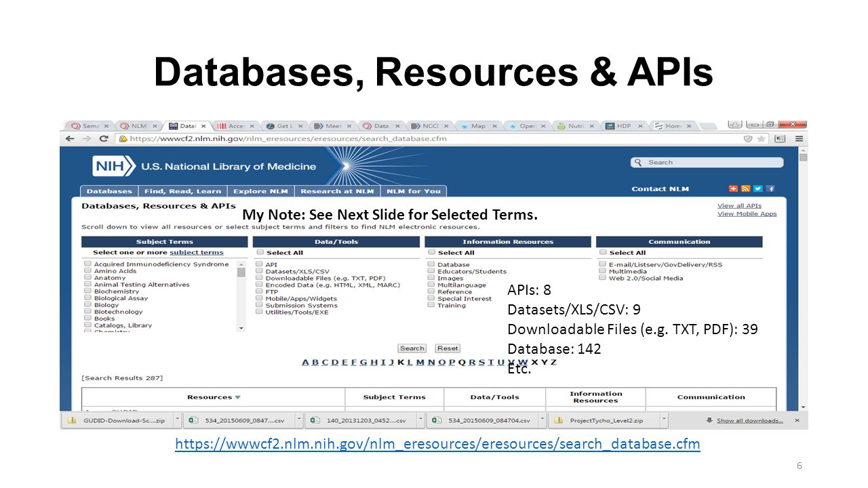The image size is (868, 488).
Task: Click subject terms list scroll-up arrow
Action: [x=241, y=263]
